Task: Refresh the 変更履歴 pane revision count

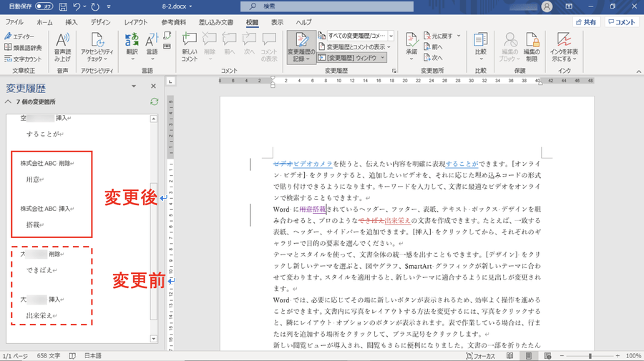Action: click(154, 102)
